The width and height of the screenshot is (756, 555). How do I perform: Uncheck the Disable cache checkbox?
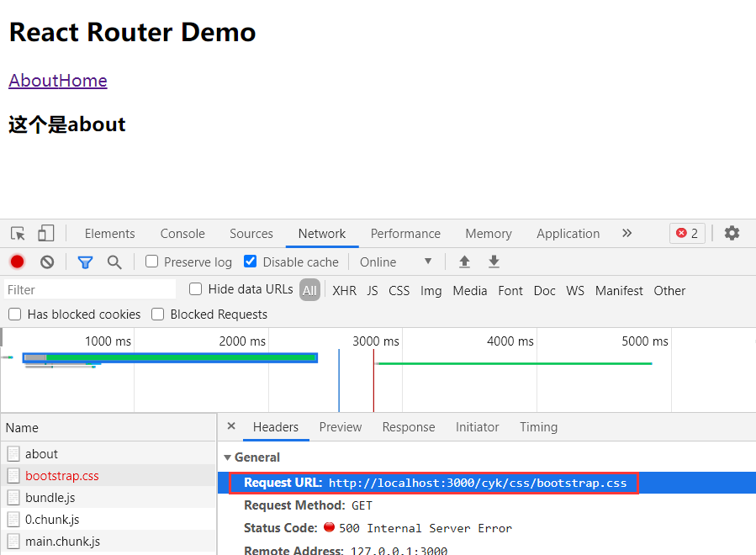(251, 262)
